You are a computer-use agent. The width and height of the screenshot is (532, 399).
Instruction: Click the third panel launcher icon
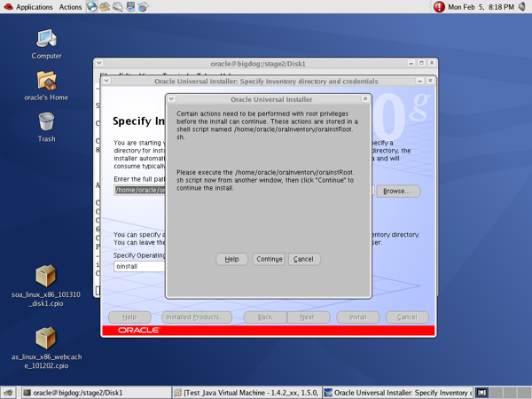(x=117, y=6)
